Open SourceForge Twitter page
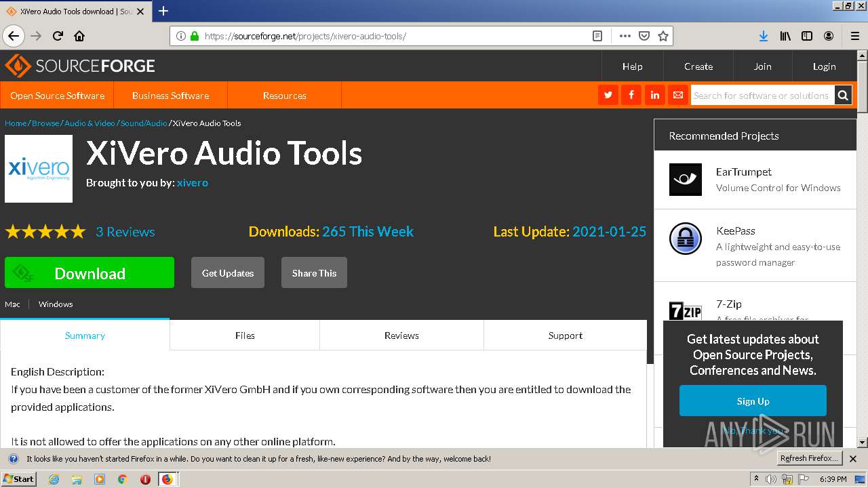 pyautogui.click(x=608, y=95)
